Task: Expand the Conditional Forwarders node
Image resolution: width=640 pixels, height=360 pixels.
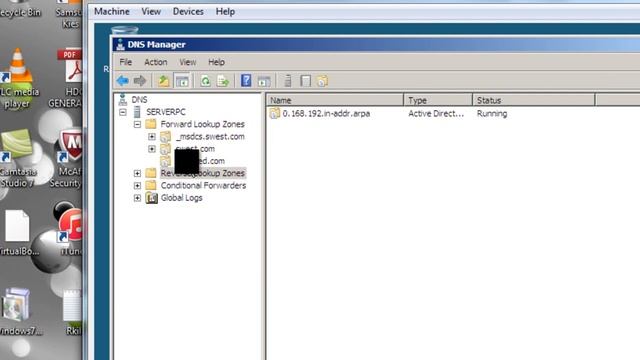Action: 137,185
